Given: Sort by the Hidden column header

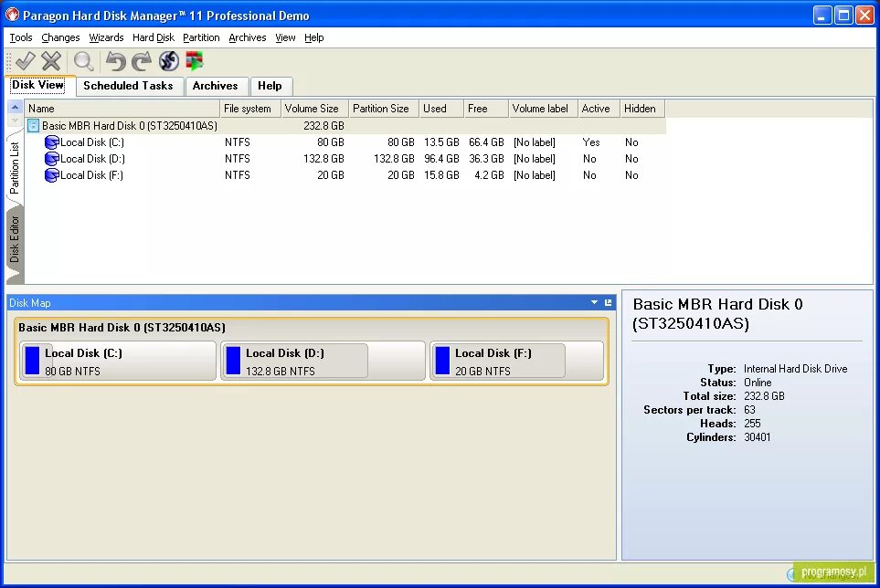Looking at the screenshot, I should pyautogui.click(x=642, y=109).
